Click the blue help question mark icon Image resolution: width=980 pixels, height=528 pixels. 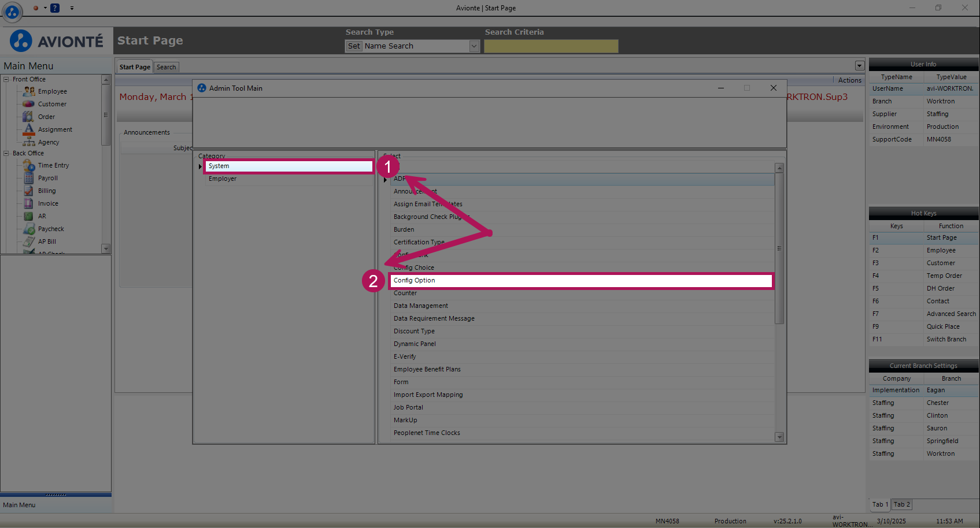pos(55,8)
